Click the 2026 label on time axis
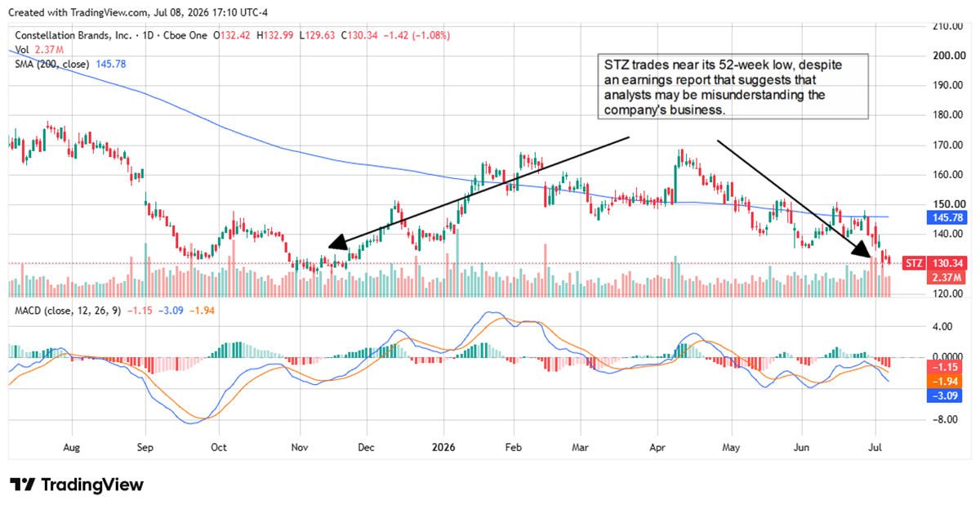The width and height of the screenshot is (980, 510). tap(443, 448)
